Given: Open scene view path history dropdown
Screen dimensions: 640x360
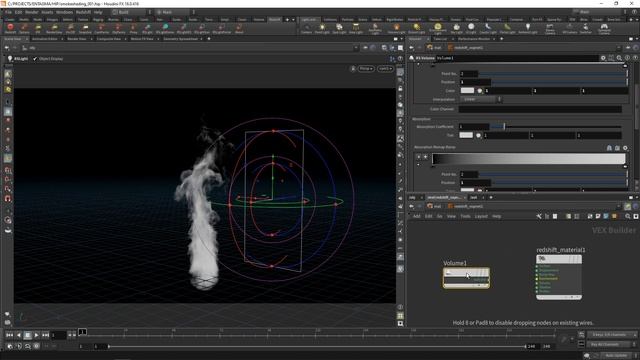Looking at the screenshot, I should coord(356,48).
